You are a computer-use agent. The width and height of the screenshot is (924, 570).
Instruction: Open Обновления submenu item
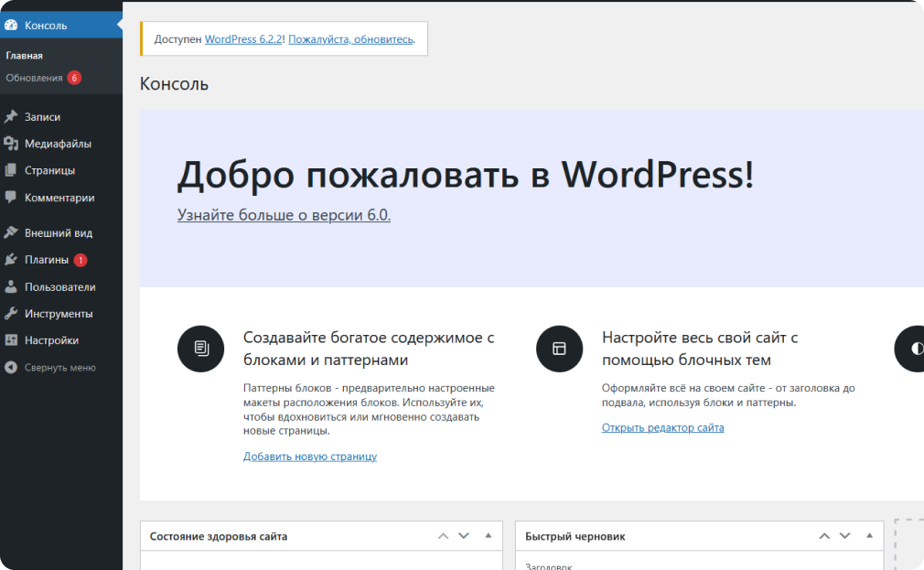pyautogui.click(x=35, y=78)
